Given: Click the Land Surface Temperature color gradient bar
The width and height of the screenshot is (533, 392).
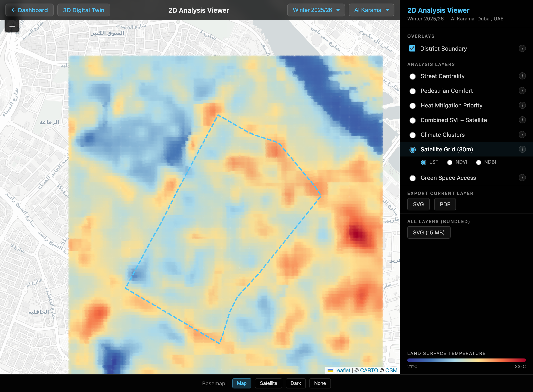Looking at the screenshot, I should (x=466, y=360).
